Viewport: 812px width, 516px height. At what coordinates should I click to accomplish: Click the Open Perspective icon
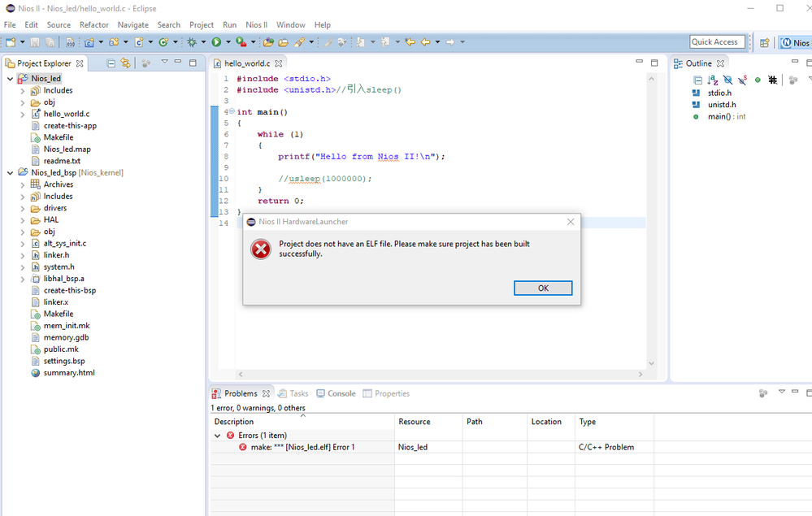point(764,42)
